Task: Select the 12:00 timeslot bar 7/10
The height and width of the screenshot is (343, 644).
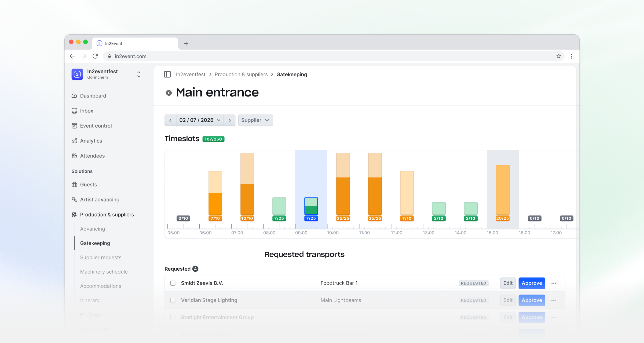Action: coord(407,193)
